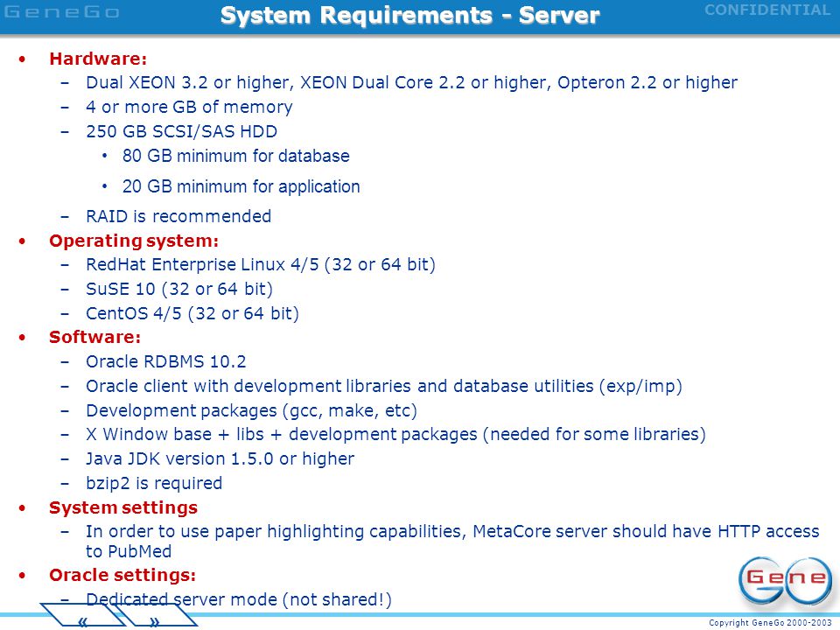840x630 pixels.
Task: Advance to the next slide with » arrow
Action: click(154, 615)
